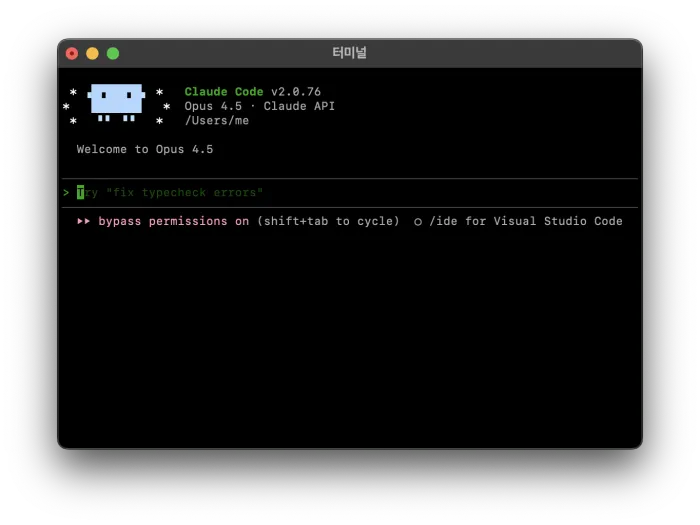Image resolution: width=700 pixels, height=525 pixels.
Task: Click the Claude Code pixel mascot logo
Action: (x=116, y=101)
